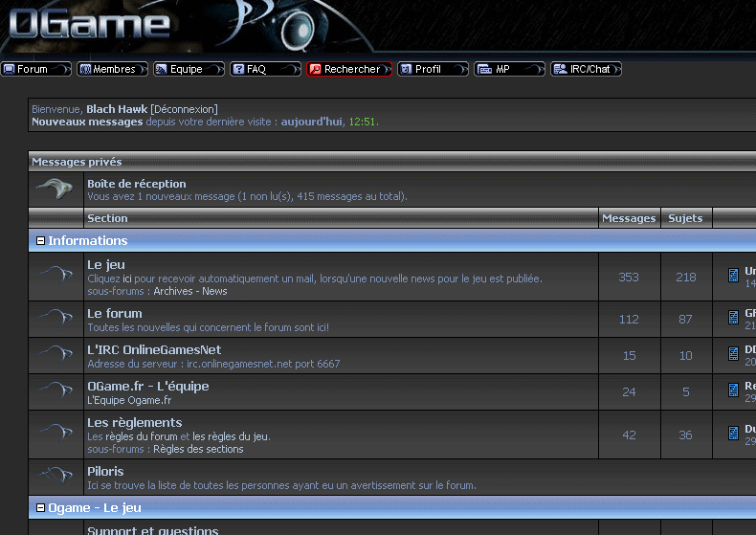
Task: Click the Messages privés header
Action: (77, 162)
